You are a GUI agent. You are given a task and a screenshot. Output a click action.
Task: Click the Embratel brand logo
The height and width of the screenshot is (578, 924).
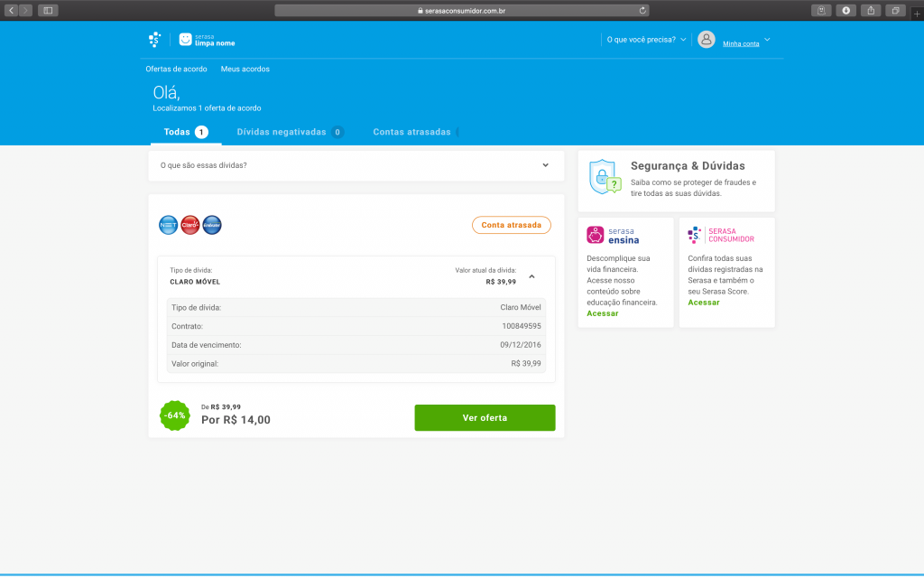[212, 225]
